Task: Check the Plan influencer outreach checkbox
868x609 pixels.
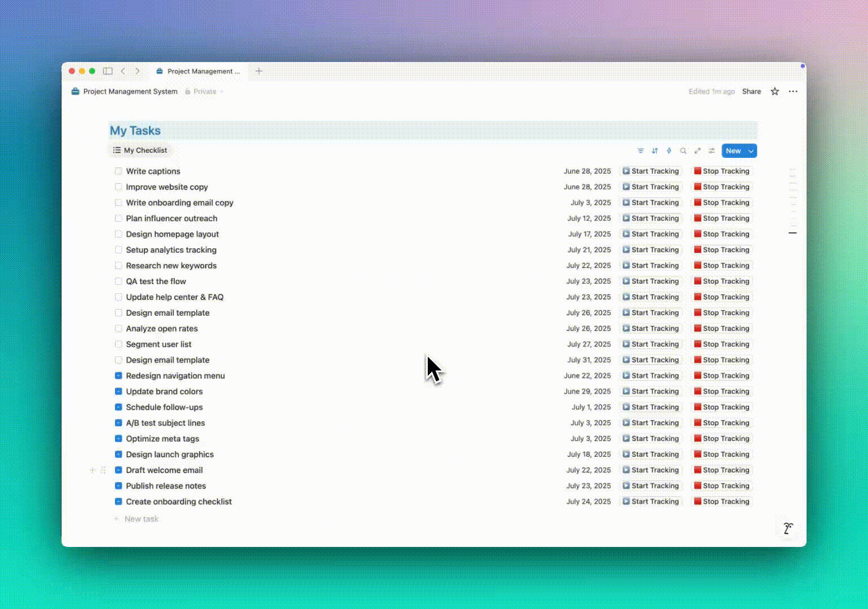Action: pyautogui.click(x=118, y=218)
